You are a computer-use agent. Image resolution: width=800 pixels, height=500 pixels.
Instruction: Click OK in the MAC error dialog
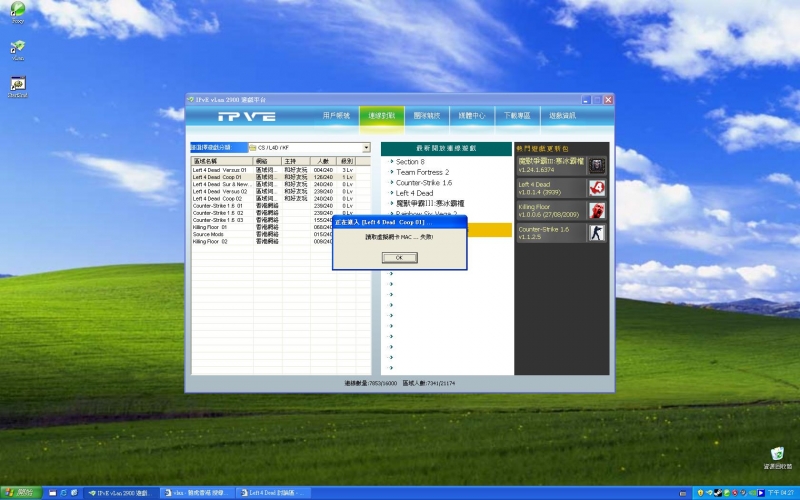399,257
